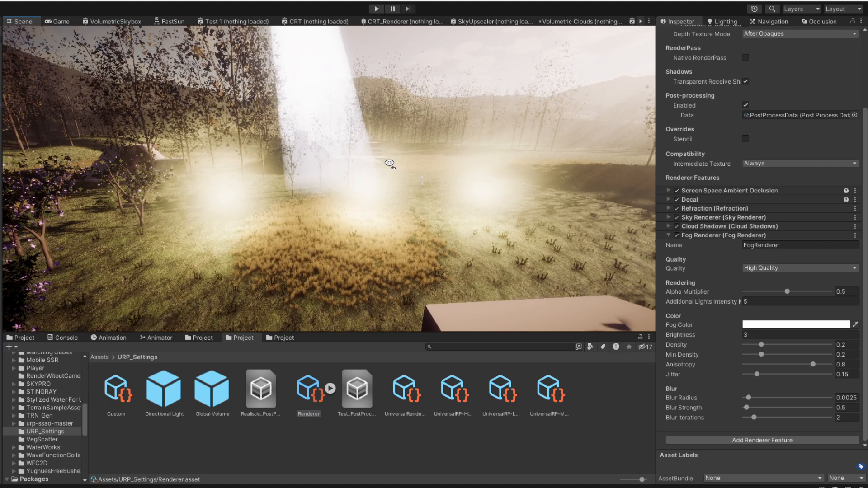Screen dimensions: 868x488
Task: Toggle hidden packages visibility (17)
Action: [x=645, y=347]
